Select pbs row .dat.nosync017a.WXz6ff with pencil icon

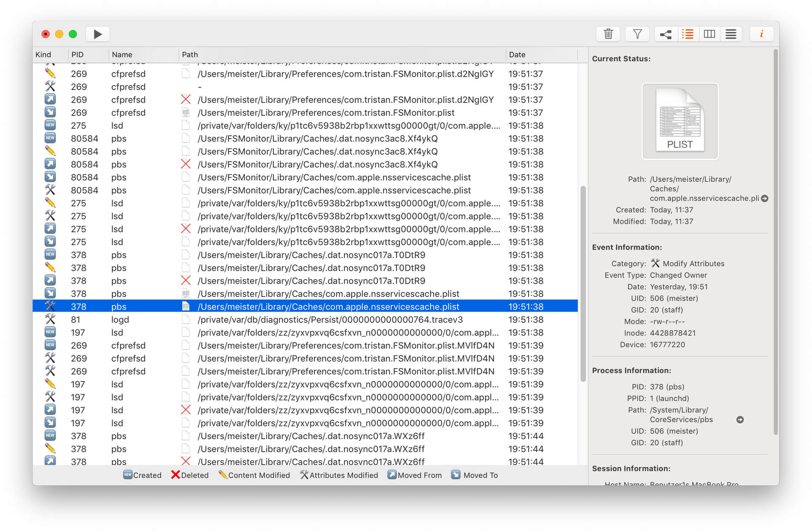(x=305, y=449)
